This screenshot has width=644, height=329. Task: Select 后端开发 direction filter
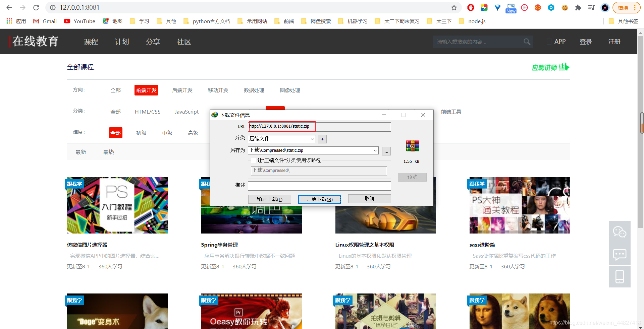coord(182,90)
